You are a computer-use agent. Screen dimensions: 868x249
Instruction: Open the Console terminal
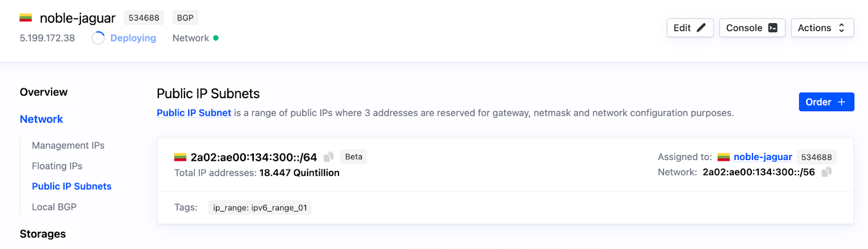752,28
